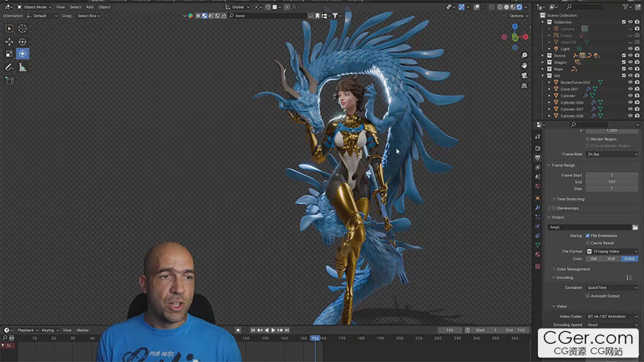This screenshot has width=644, height=362.
Task: Open the View menu in viewport header
Action: [x=60, y=7]
